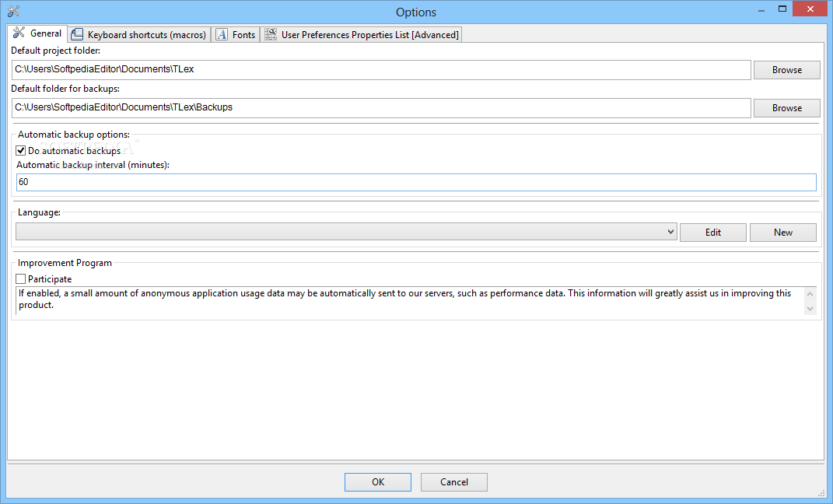Maximize the Options window

pos(782,9)
